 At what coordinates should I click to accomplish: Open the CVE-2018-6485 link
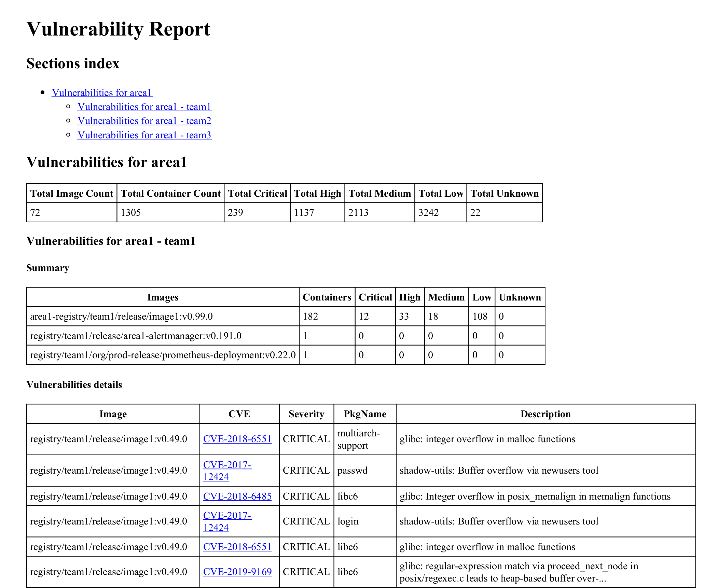point(237,496)
